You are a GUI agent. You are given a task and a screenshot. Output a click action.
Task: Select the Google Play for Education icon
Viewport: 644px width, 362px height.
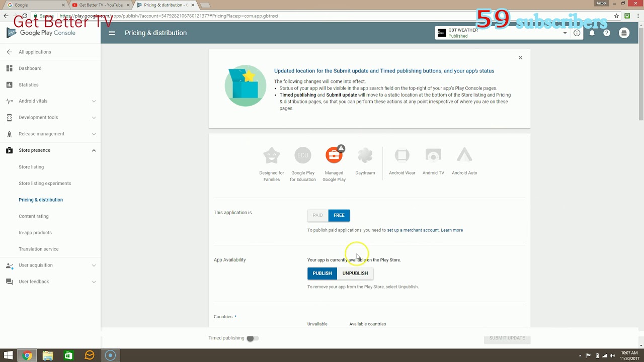(x=303, y=155)
